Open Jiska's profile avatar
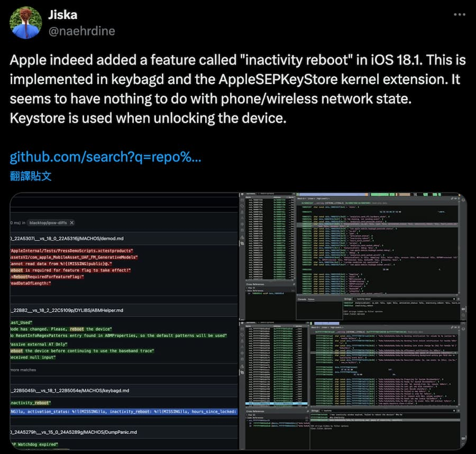476x454 pixels. pos(25,23)
